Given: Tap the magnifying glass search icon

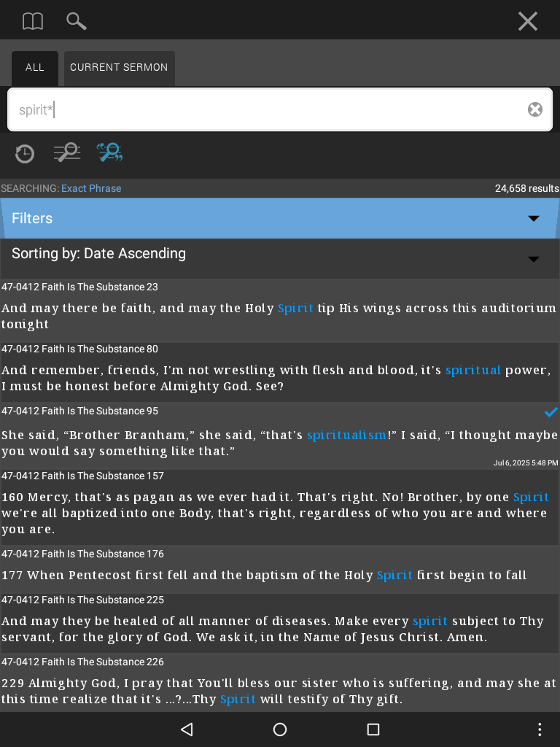Looking at the screenshot, I should (76, 21).
